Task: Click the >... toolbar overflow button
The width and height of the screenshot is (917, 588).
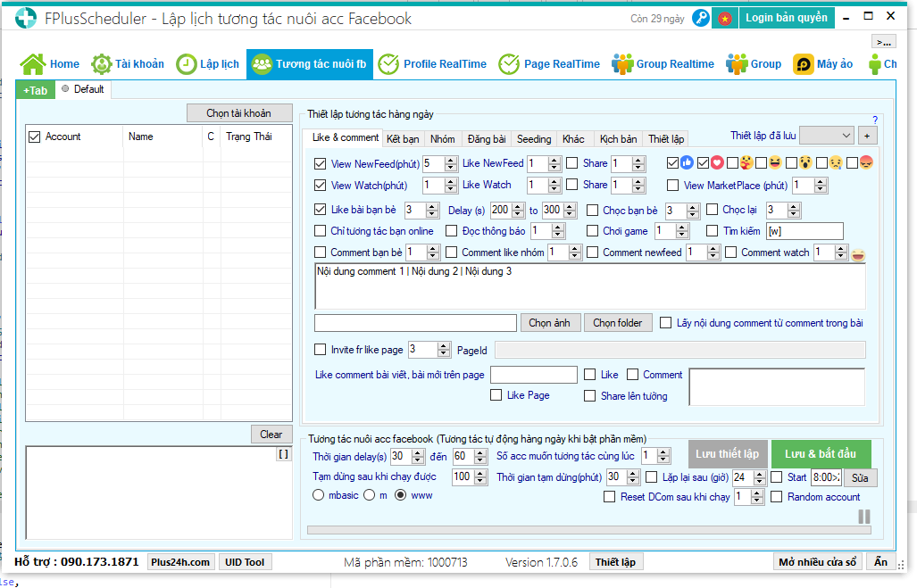Action: tap(884, 42)
